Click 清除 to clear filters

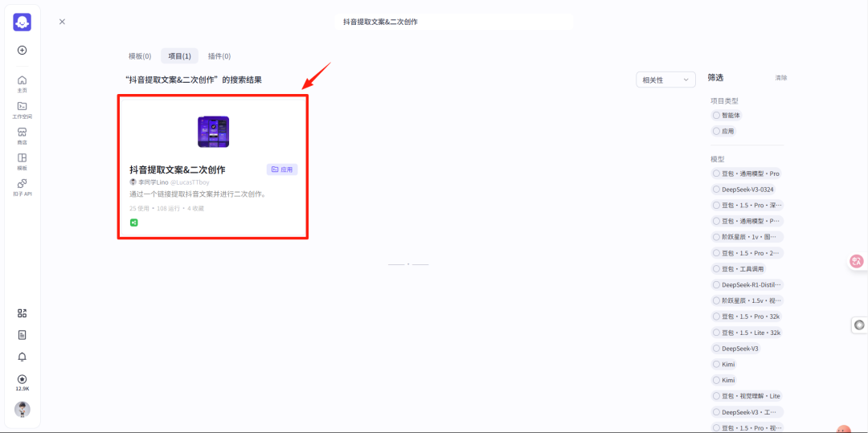[x=781, y=78]
